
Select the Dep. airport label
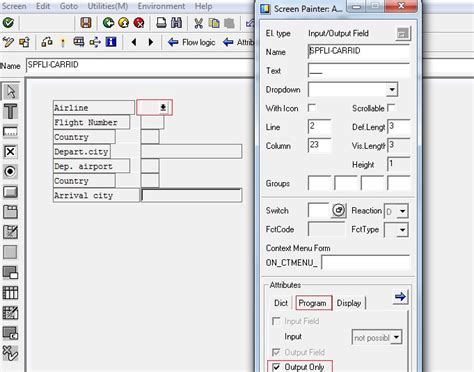click(91, 166)
